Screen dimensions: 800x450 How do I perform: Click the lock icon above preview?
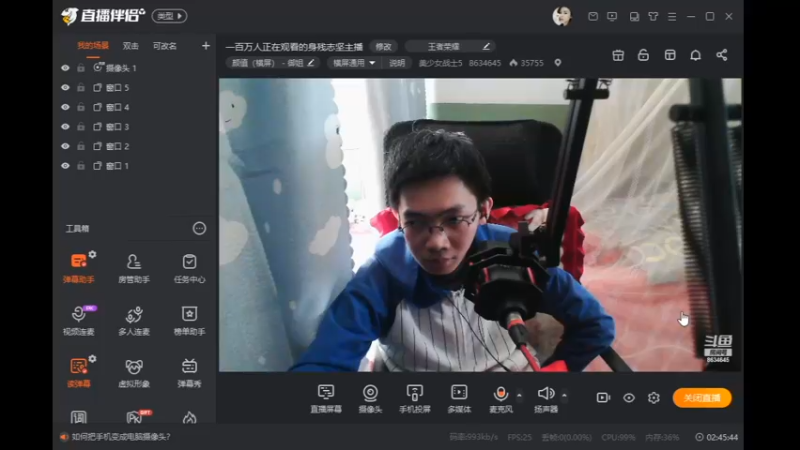pyautogui.click(x=643, y=55)
